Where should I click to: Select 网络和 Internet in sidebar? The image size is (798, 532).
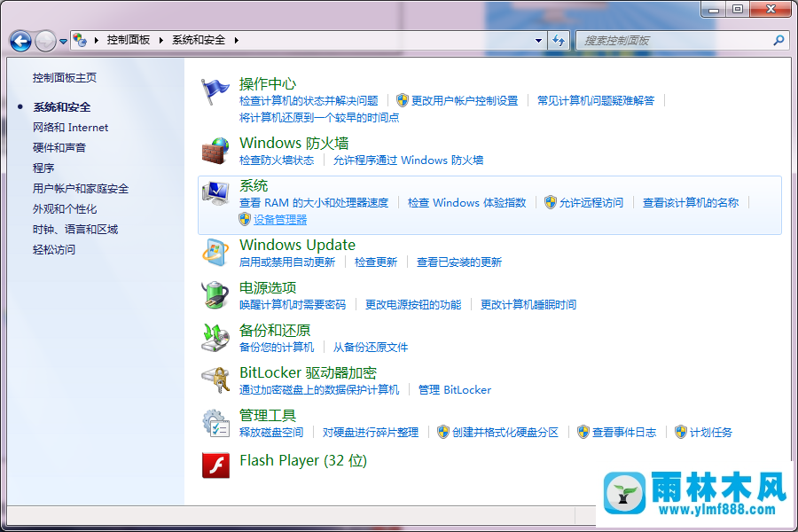pos(71,128)
